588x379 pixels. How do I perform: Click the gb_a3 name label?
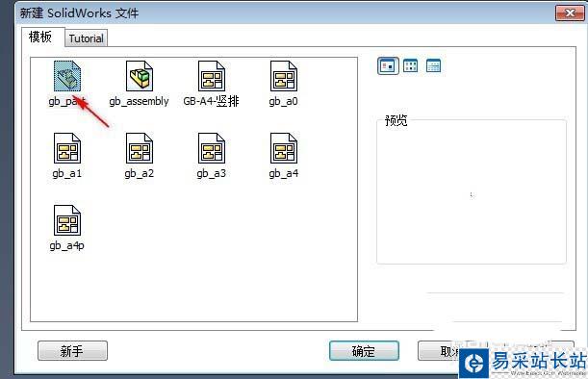point(211,173)
